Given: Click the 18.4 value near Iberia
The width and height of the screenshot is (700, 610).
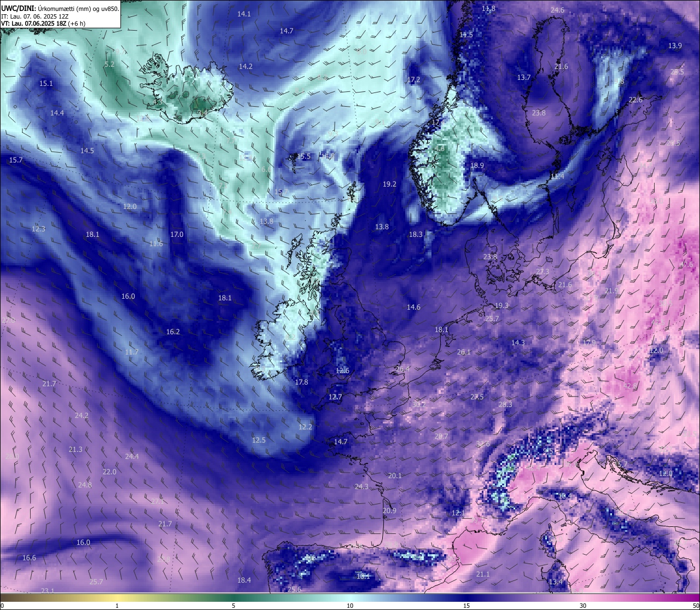Looking at the screenshot, I should point(244,580).
